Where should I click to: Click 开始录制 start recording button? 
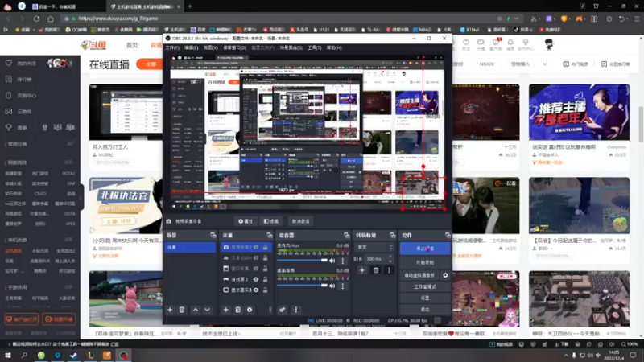tap(425, 262)
